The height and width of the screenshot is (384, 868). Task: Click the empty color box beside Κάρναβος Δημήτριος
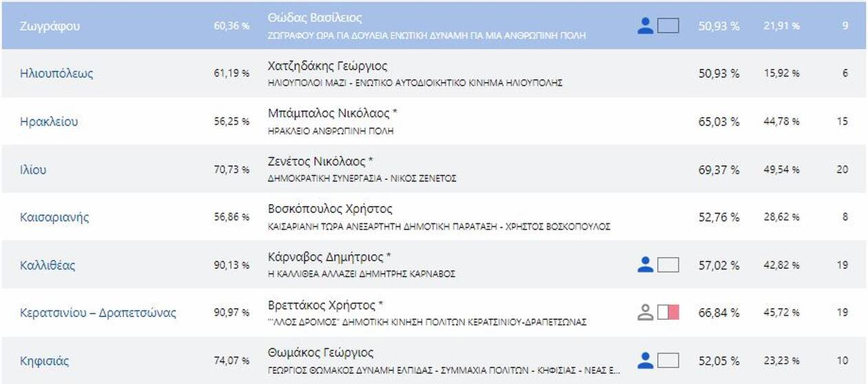click(668, 265)
